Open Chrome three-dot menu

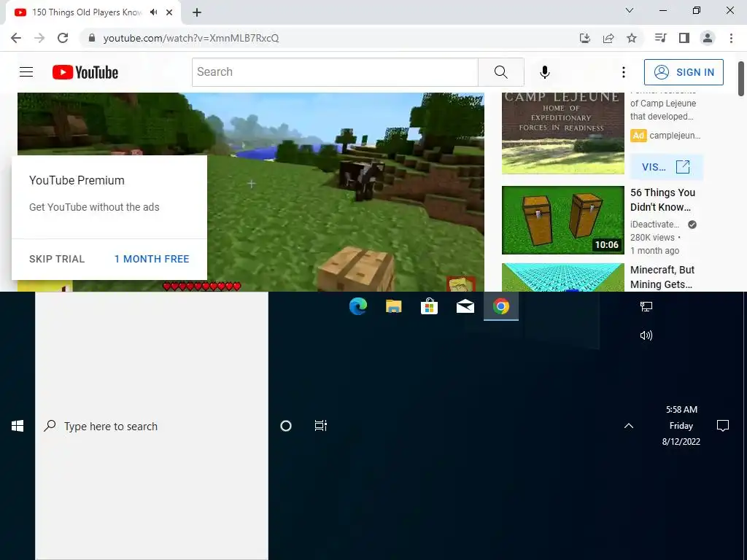coord(731,38)
